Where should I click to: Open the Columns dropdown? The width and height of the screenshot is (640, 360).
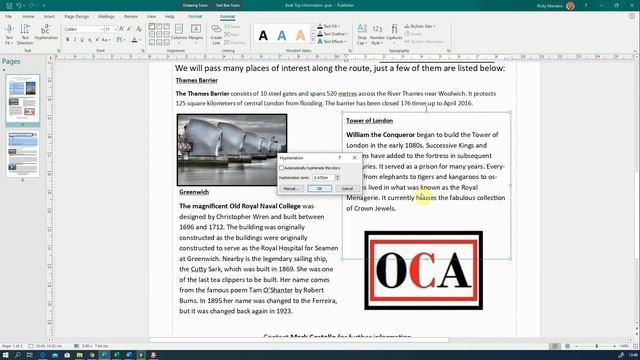pos(179,34)
